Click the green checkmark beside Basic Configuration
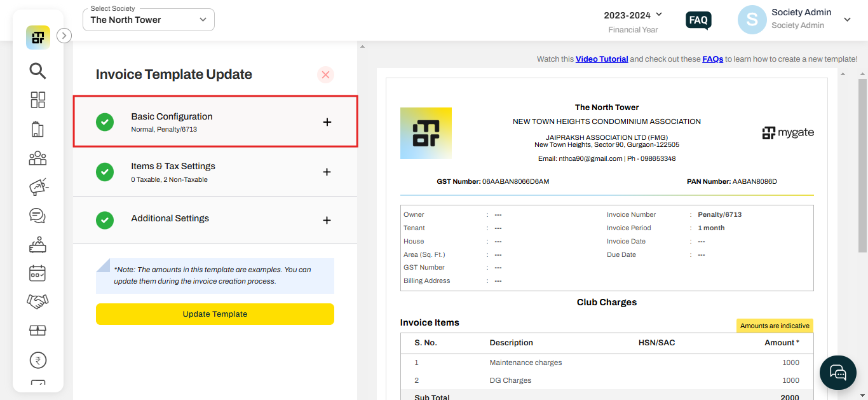This screenshot has height=400, width=868. pos(105,122)
